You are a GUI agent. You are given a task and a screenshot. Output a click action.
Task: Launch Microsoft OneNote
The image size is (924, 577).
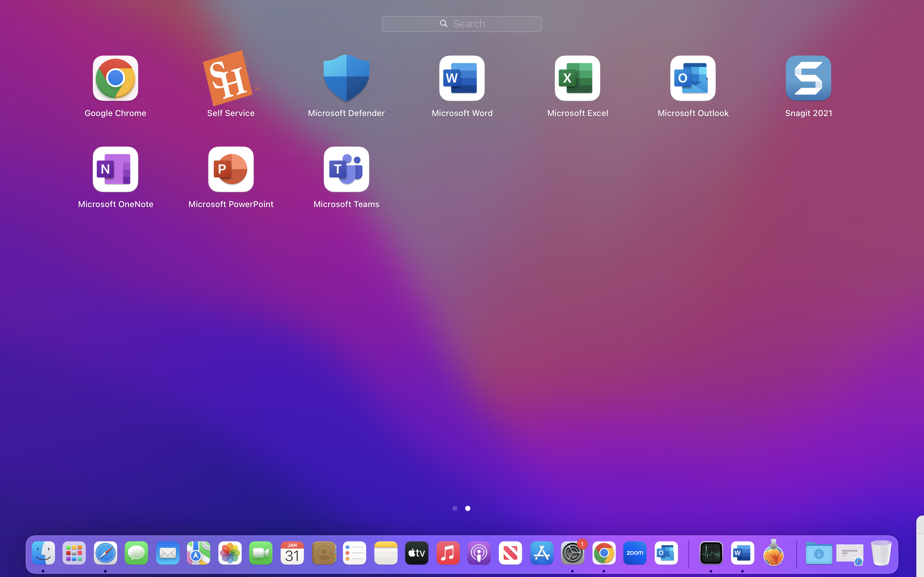(x=115, y=170)
